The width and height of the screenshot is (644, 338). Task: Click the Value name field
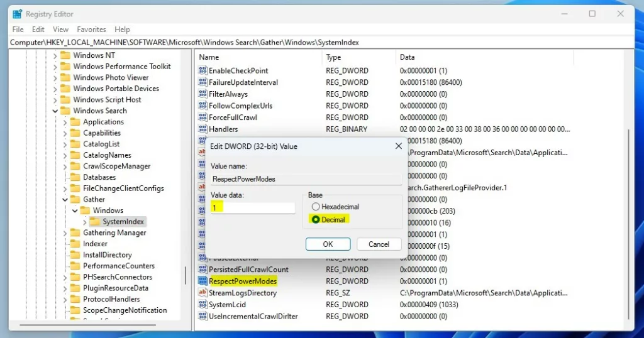pos(306,179)
